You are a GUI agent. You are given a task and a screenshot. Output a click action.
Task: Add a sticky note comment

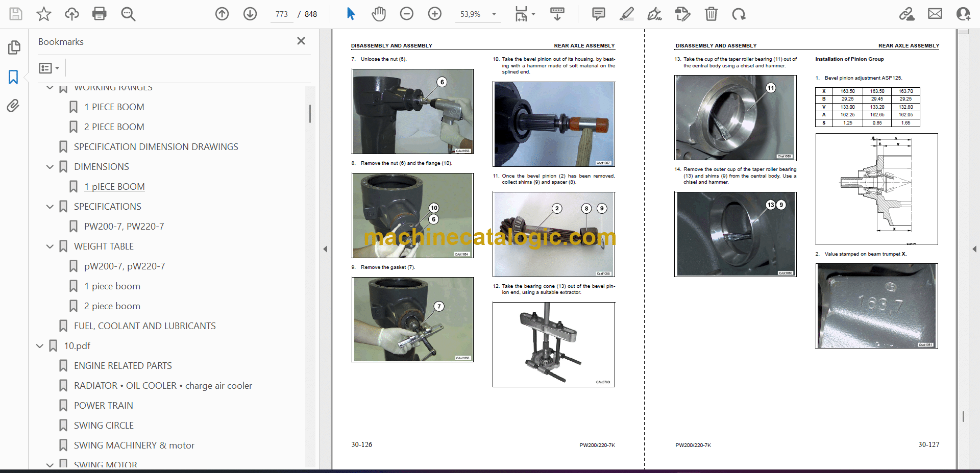pyautogui.click(x=599, y=14)
